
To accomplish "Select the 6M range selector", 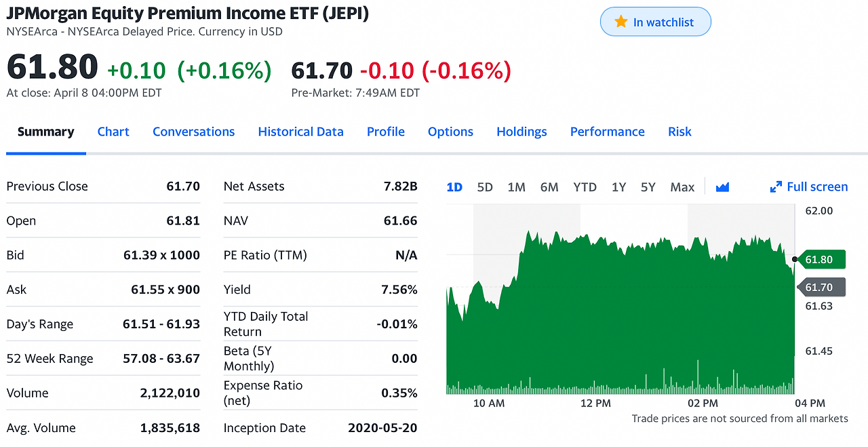I will 549,187.
